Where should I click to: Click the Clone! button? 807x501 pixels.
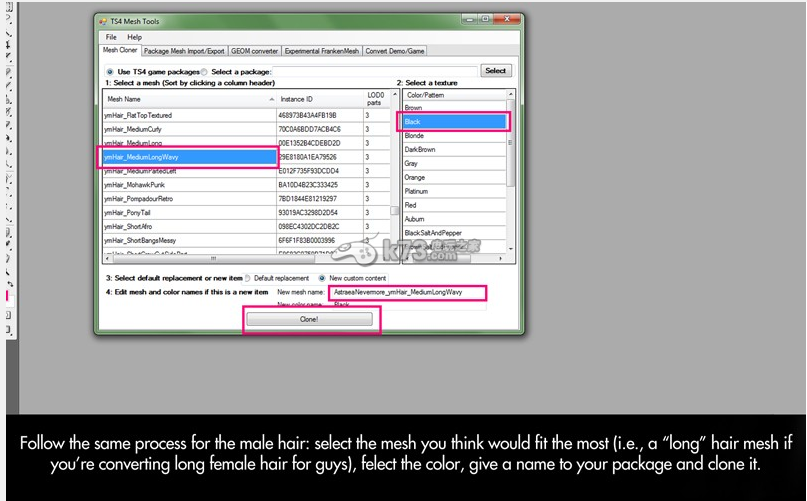(309, 319)
